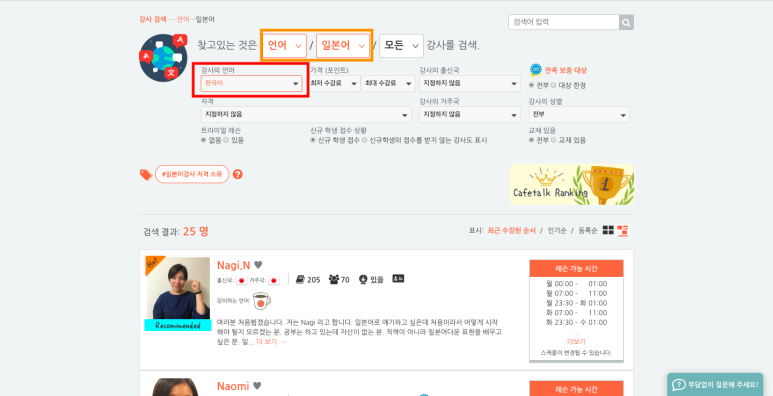
Task: Click Nagi.N's origin country flag
Action: [x=241, y=280]
